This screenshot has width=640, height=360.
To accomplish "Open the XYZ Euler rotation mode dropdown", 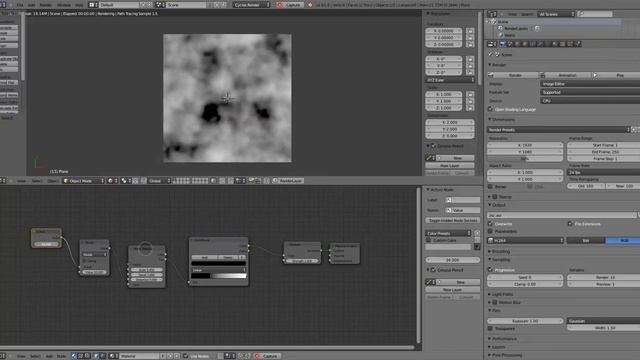I will pyautogui.click(x=450, y=80).
